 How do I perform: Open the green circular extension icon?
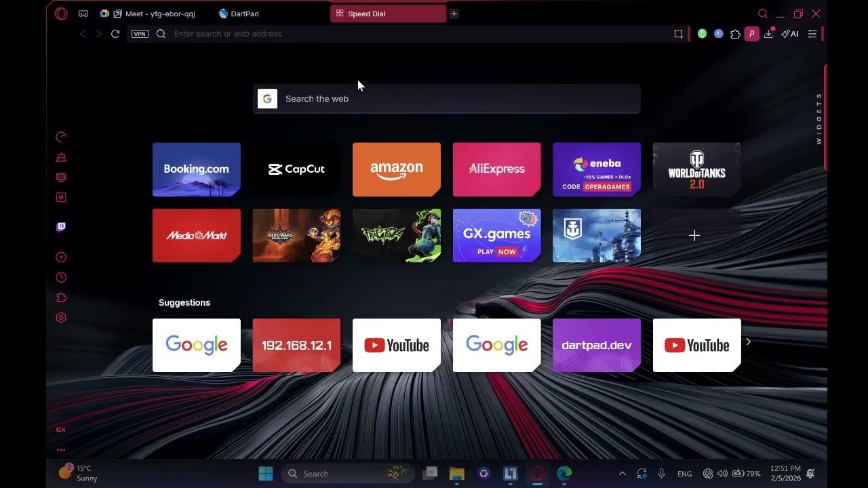tap(702, 34)
